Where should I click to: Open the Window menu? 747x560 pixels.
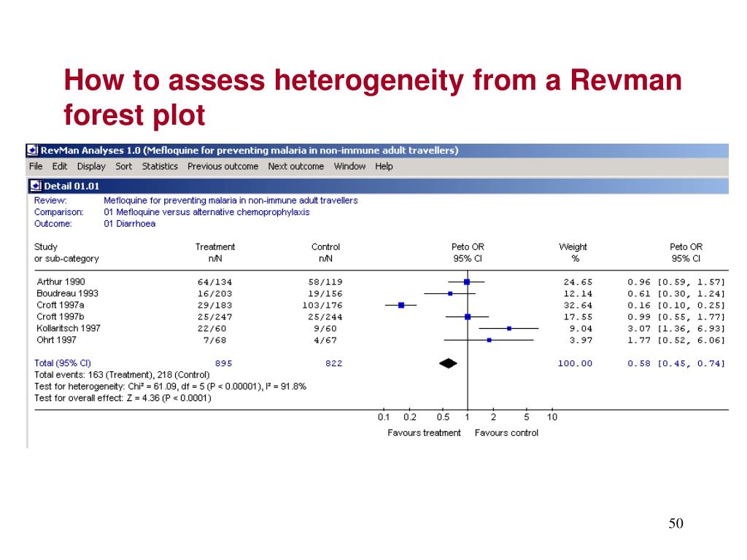click(x=349, y=166)
